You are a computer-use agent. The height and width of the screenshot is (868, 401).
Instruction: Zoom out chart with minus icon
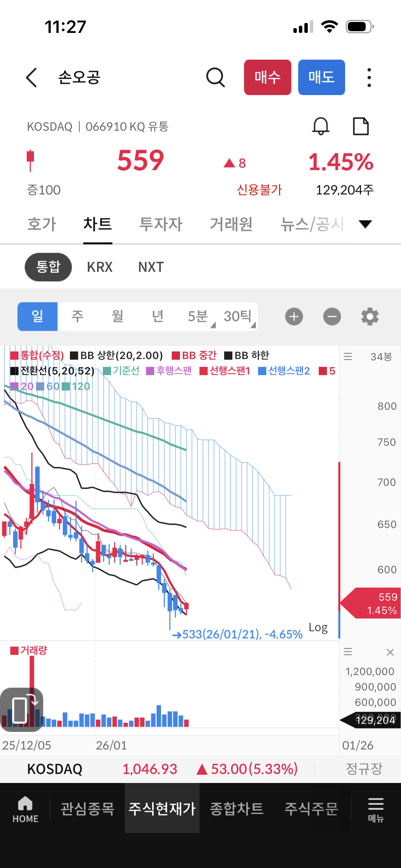coord(332,316)
